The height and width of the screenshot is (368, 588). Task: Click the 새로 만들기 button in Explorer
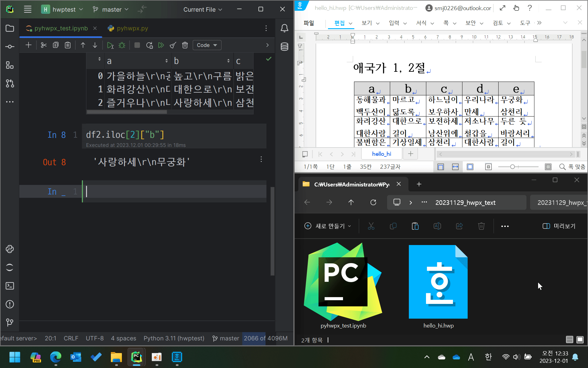[327, 226]
